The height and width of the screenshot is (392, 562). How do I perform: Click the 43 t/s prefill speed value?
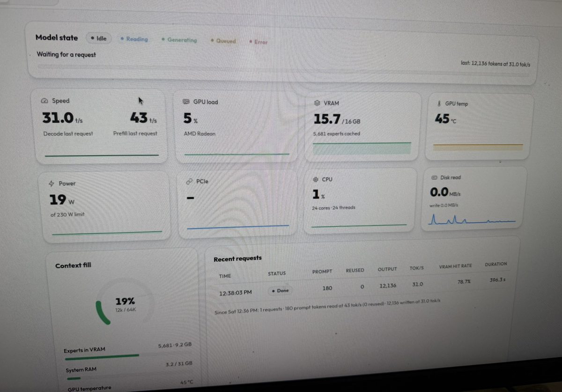(x=143, y=118)
